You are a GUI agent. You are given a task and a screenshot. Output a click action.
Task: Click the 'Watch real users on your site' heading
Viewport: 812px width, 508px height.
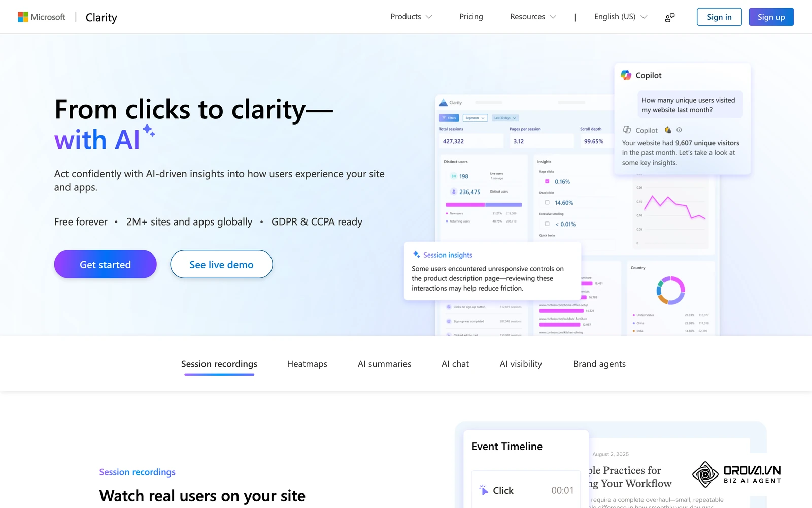point(202,495)
